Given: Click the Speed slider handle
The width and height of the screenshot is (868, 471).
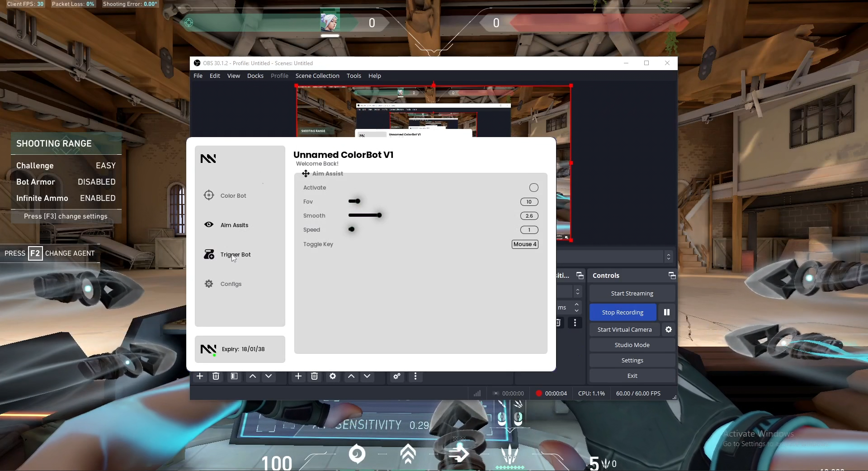Looking at the screenshot, I should [351, 229].
